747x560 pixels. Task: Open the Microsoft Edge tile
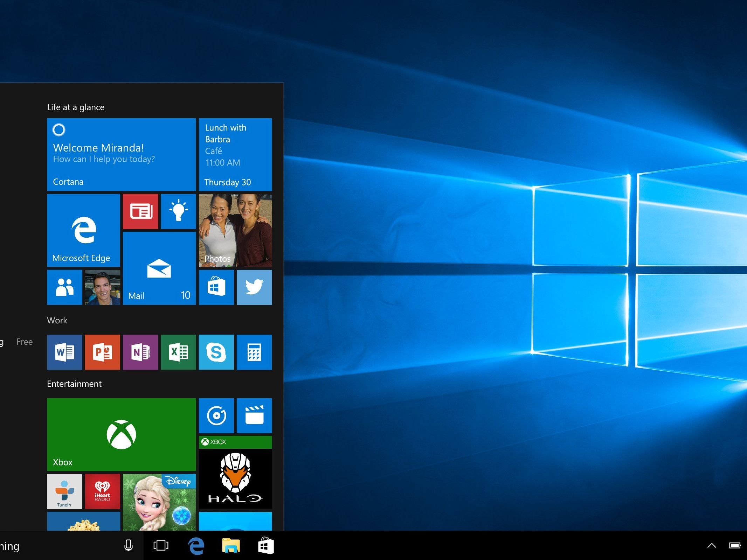pos(83,230)
